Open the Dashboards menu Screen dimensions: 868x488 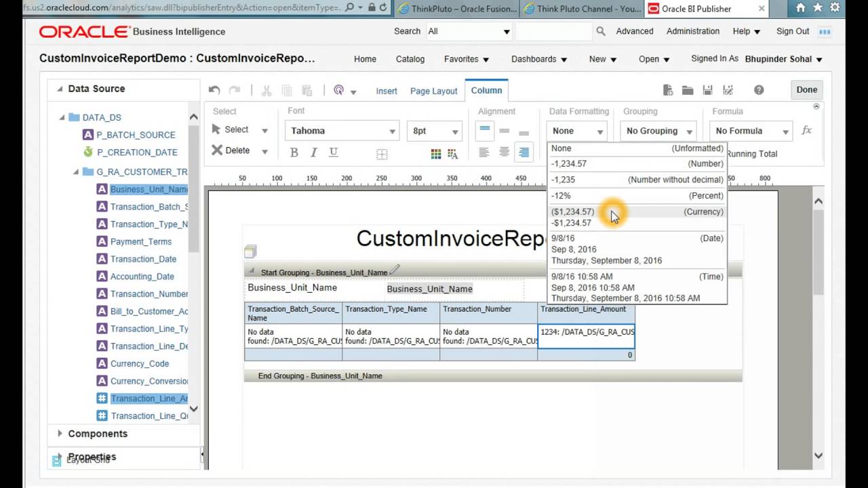tap(539, 59)
